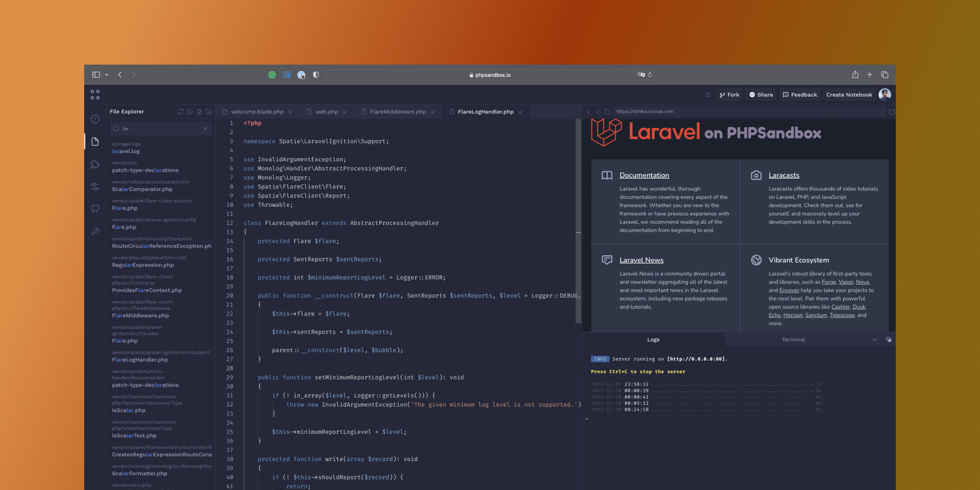
Task: Switch to welcome.blade.php tab
Action: (257, 112)
